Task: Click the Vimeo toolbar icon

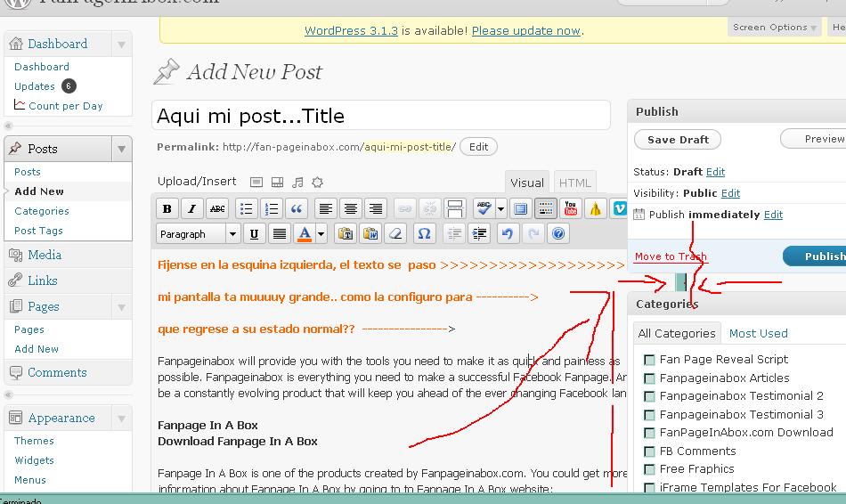Action: 620,209
